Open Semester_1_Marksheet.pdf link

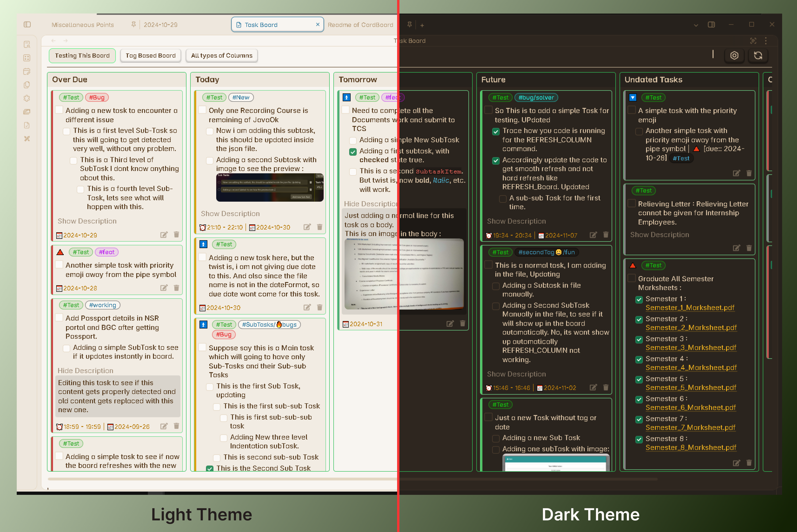(x=690, y=308)
